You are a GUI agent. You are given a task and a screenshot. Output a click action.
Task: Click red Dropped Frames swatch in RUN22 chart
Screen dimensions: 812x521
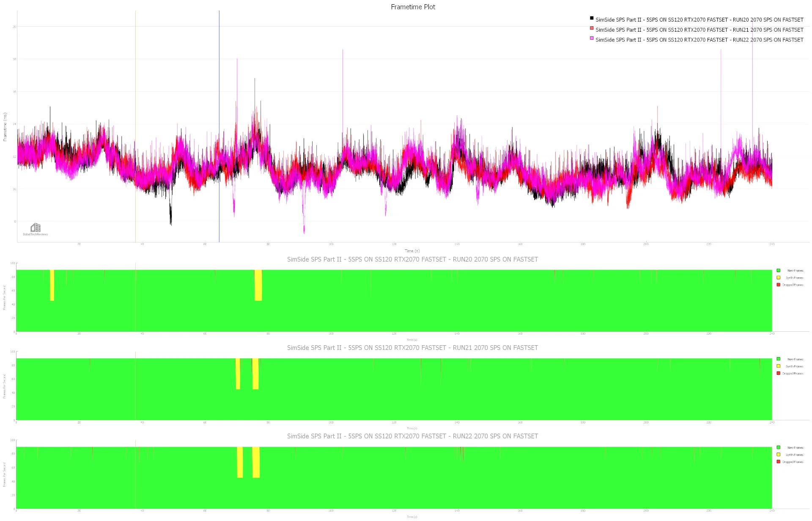778,462
